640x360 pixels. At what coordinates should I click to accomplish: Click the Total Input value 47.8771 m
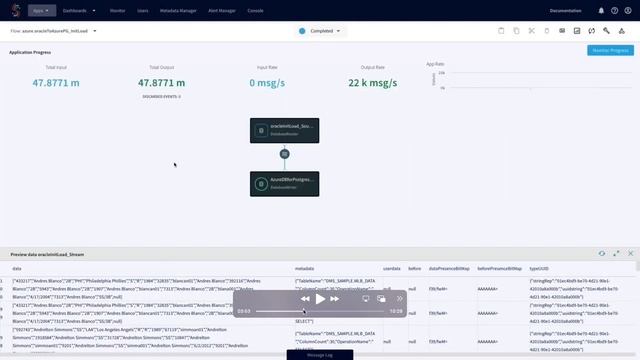click(x=56, y=83)
